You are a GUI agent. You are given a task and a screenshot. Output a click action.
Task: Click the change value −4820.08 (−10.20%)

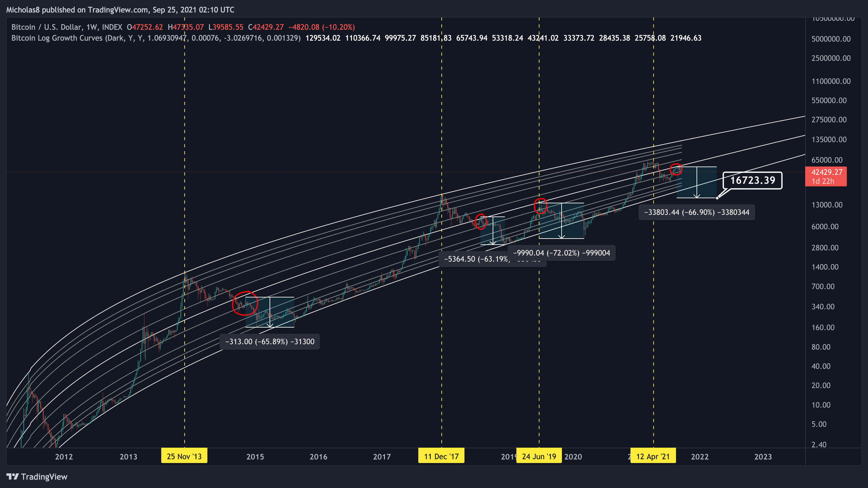(x=322, y=27)
